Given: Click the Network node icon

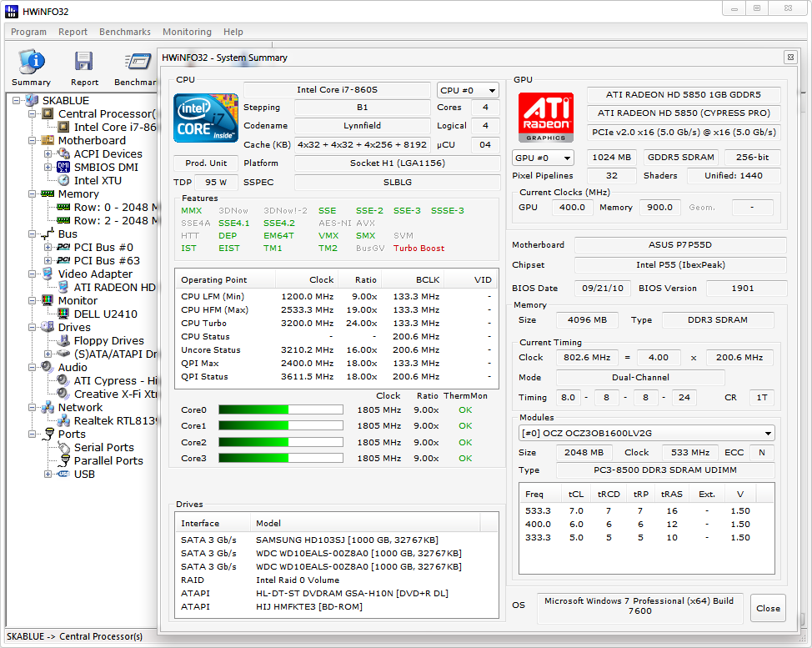Looking at the screenshot, I should tap(48, 407).
